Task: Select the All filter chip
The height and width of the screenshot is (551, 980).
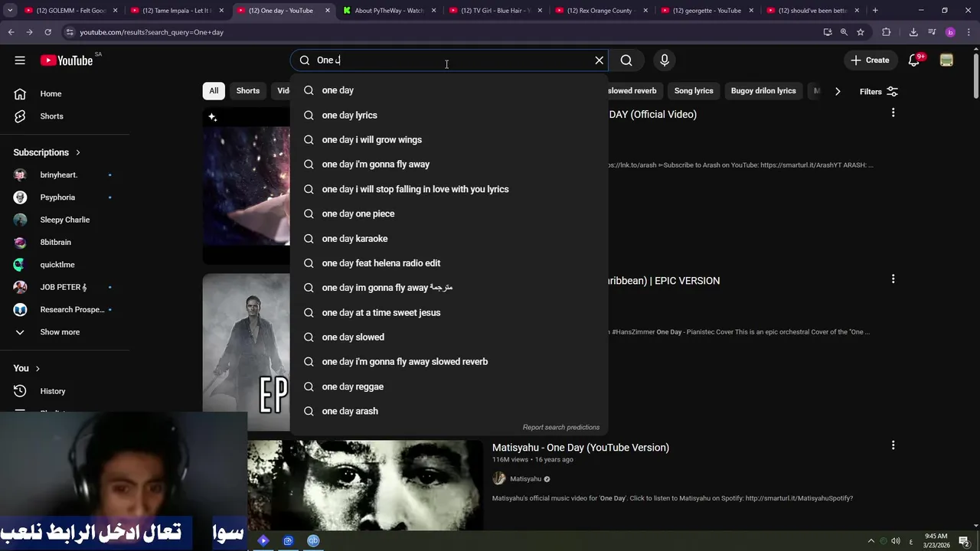Action: 214,90
